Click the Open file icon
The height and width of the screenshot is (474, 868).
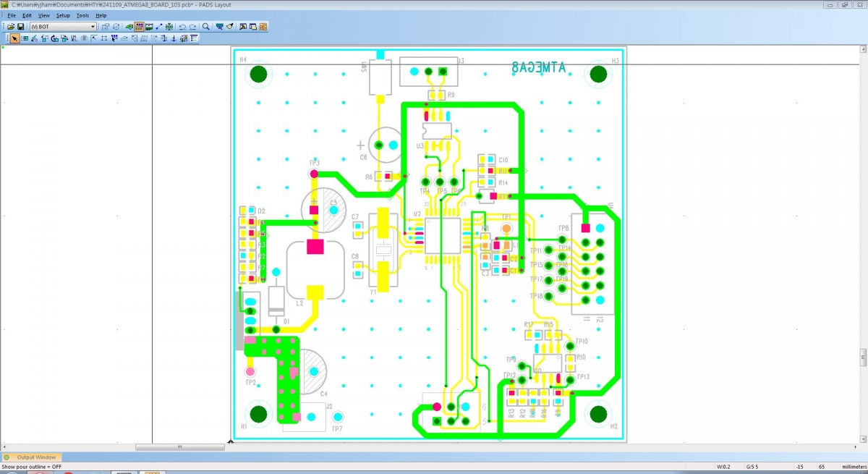[11, 27]
